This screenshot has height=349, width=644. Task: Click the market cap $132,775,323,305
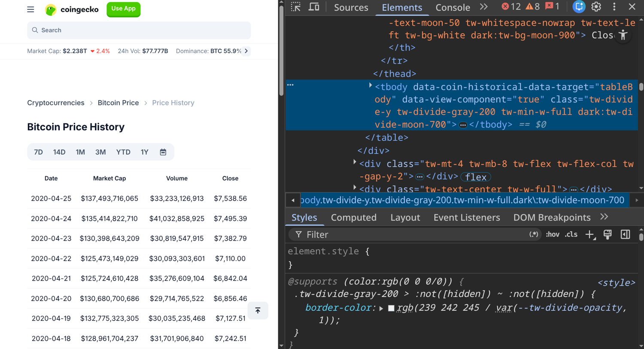(x=109, y=318)
